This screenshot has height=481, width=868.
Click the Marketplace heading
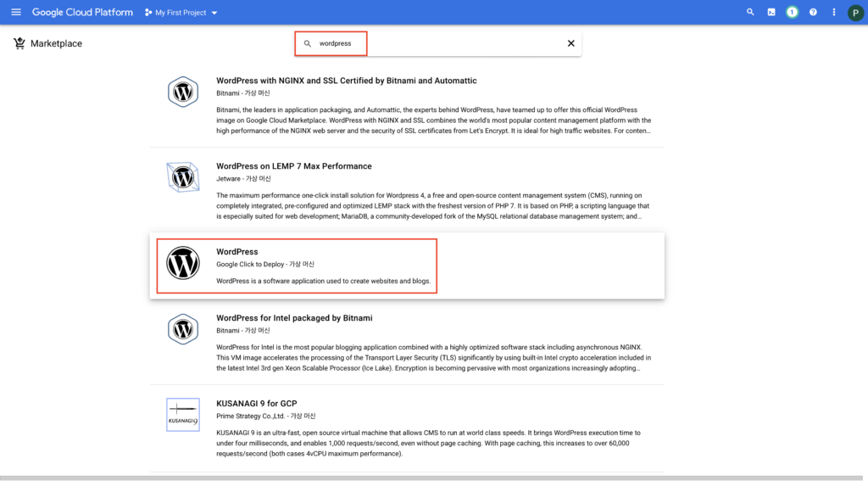[56, 43]
